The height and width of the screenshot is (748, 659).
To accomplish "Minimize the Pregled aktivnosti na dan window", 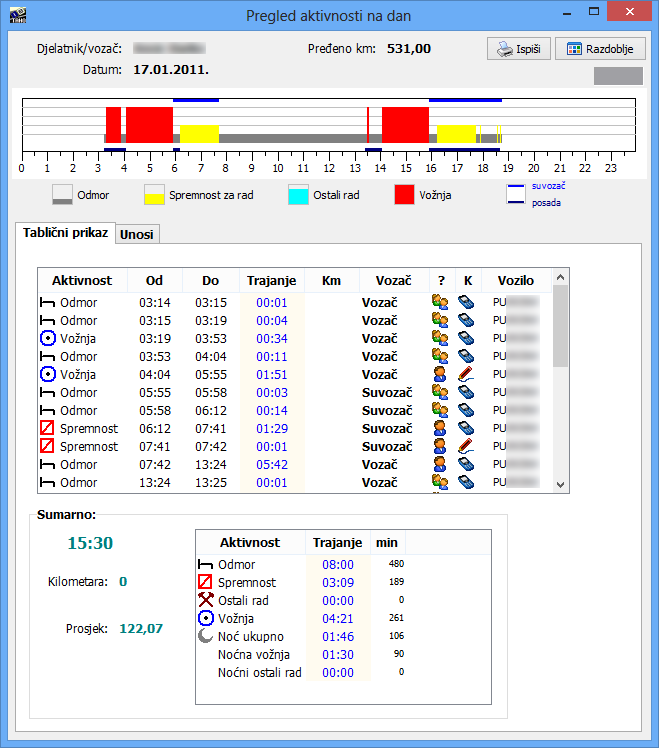I will (567, 13).
